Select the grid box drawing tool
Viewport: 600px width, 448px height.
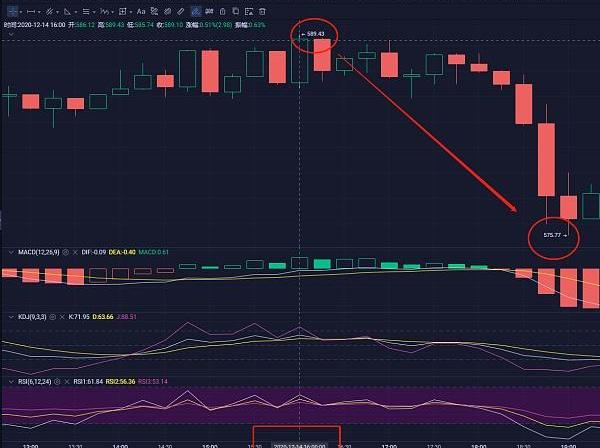122,12
